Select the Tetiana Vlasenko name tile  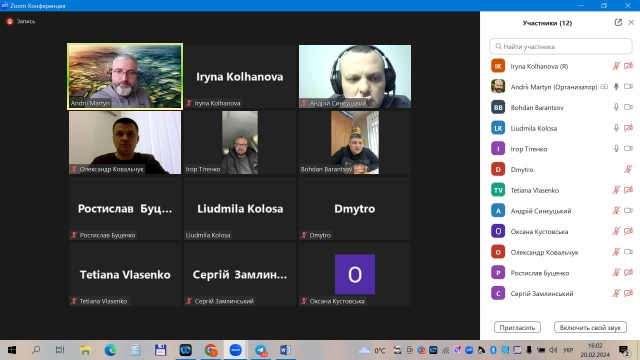point(125,275)
